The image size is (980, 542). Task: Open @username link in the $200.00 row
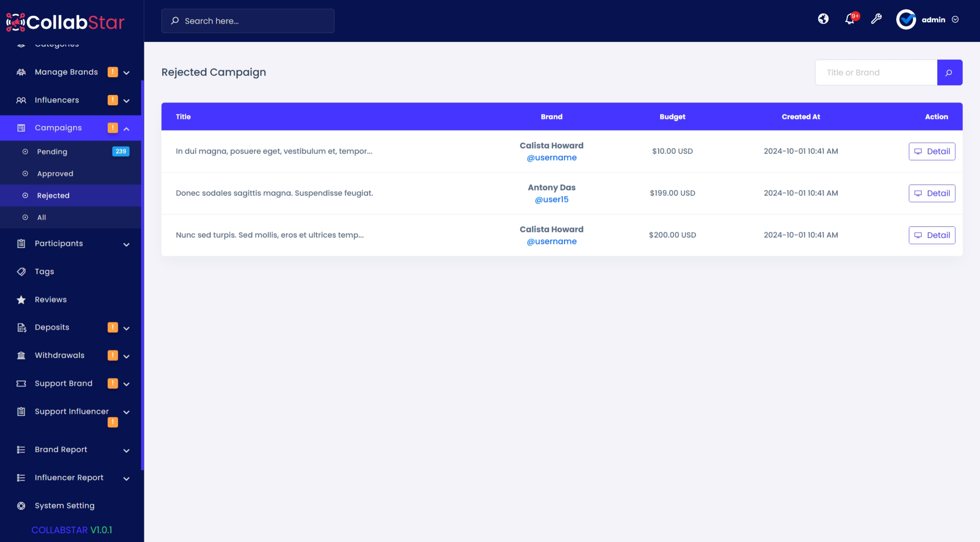pos(552,241)
